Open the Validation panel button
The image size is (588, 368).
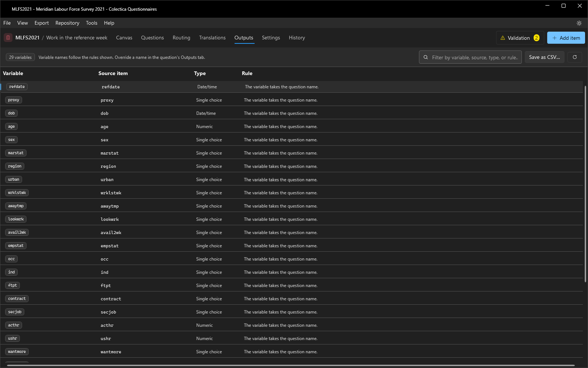[520, 38]
